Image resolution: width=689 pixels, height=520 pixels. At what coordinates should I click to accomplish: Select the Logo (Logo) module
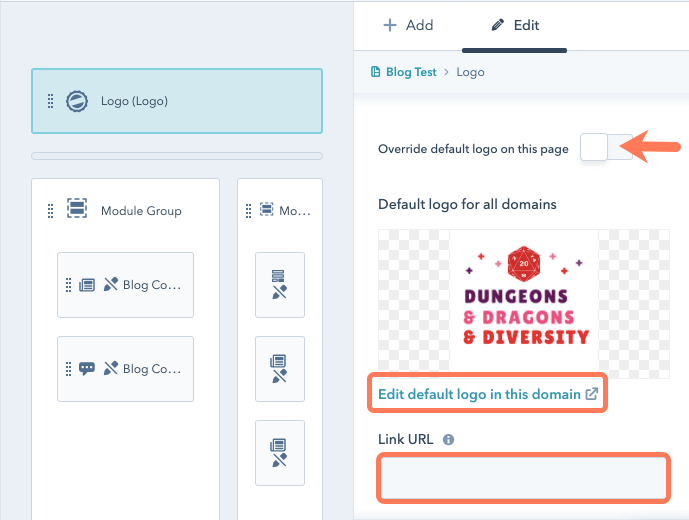coord(177,101)
